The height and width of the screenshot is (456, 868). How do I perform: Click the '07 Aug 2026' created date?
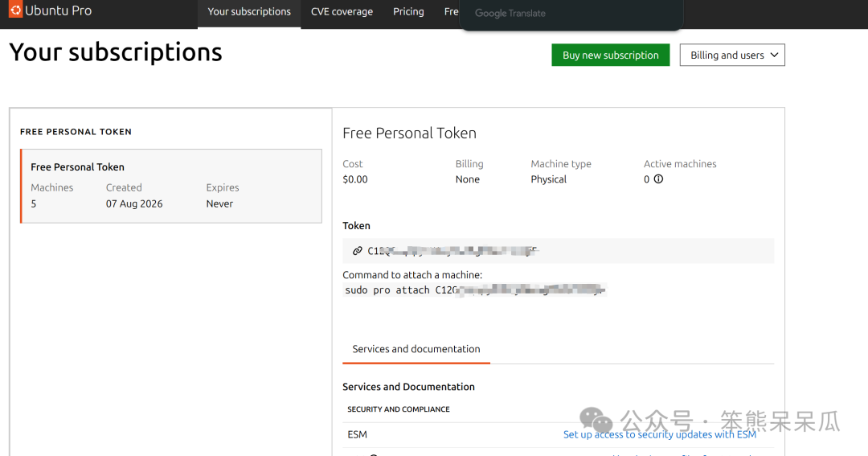tap(134, 204)
